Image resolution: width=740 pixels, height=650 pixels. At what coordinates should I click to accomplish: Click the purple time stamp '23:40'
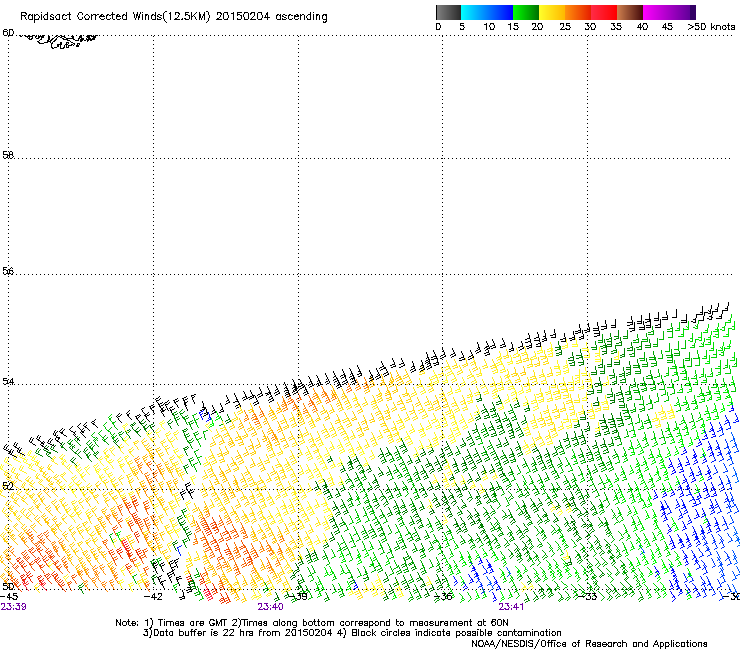pyautogui.click(x=270, y=607)
